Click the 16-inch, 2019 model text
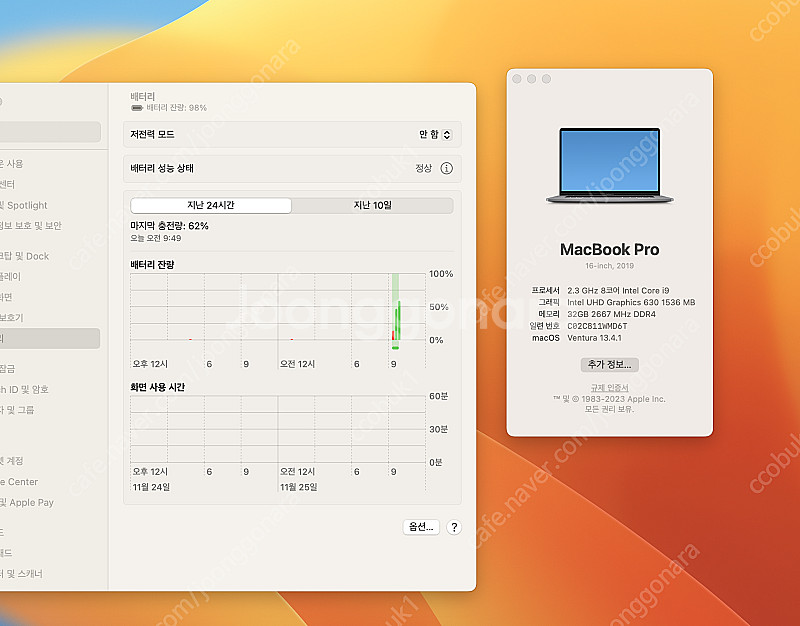This screenshot has width=800, height=626. pos(609,266)
